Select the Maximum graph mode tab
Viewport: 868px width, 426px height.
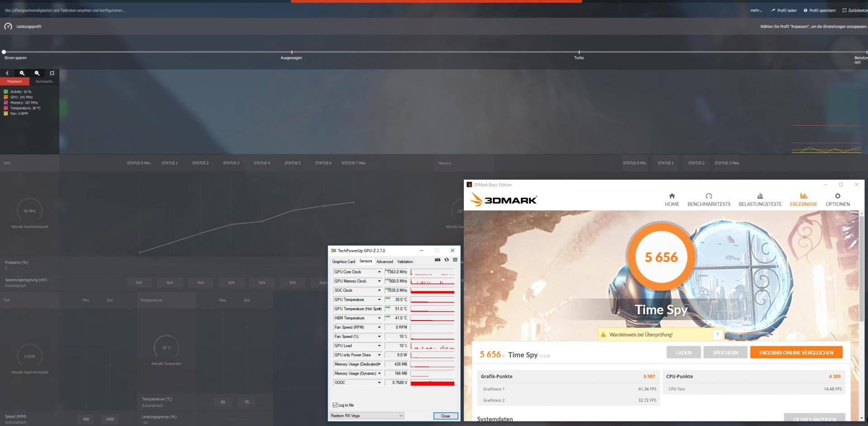14,81
